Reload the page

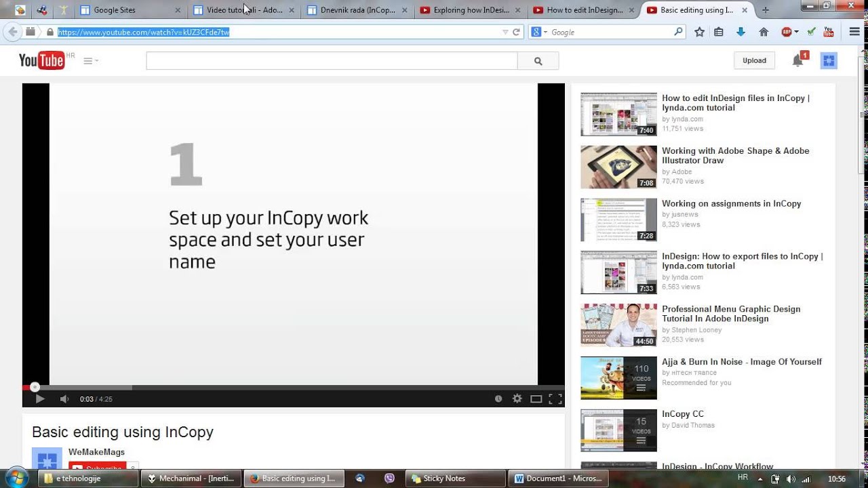point(516,32)
